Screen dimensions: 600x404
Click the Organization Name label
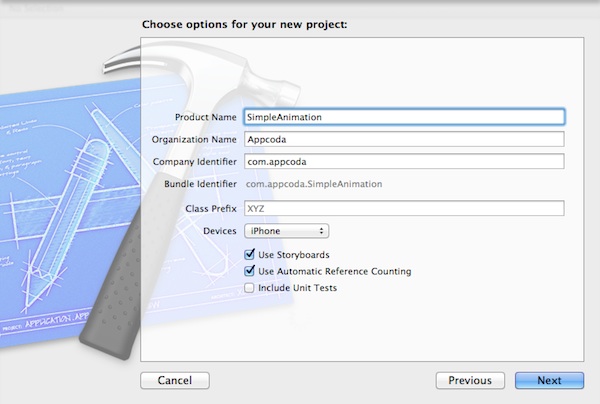tap(194, 139)
